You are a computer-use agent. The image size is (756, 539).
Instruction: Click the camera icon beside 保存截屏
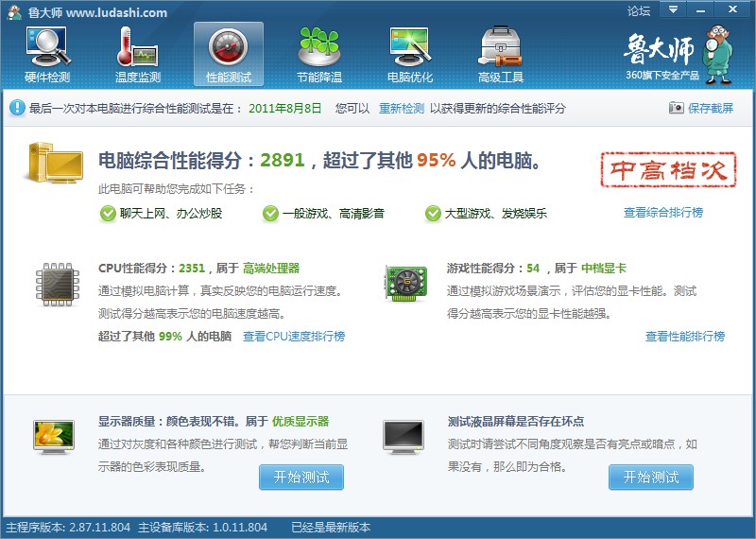click(676, 107)
